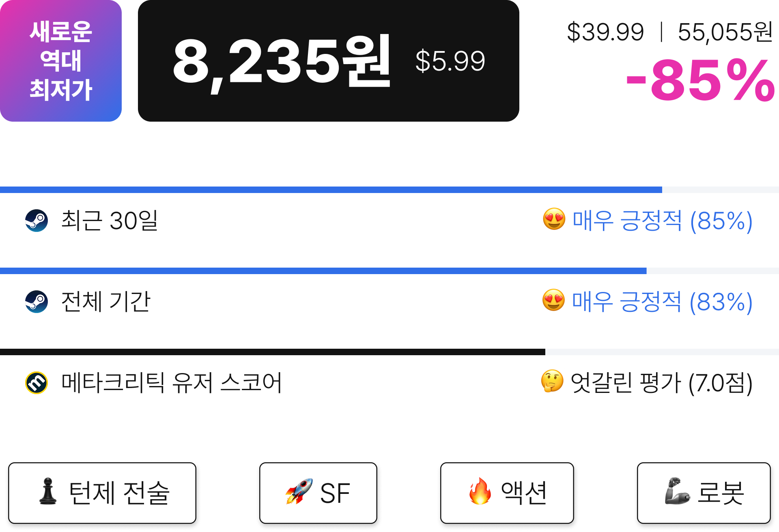
Task: Click the 8,235원 sale price box
Action: [x=329, y=61]
